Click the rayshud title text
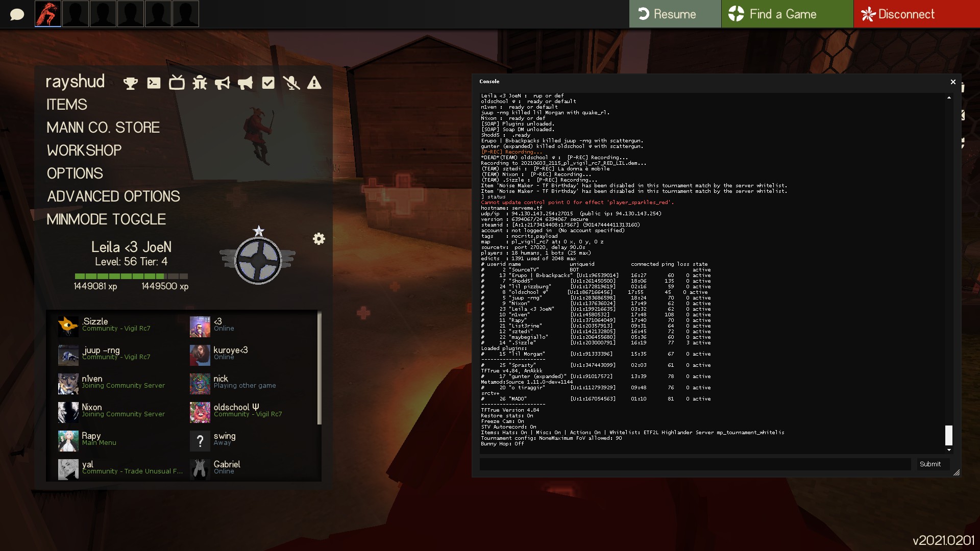980x551 pixels. [75, 82]
